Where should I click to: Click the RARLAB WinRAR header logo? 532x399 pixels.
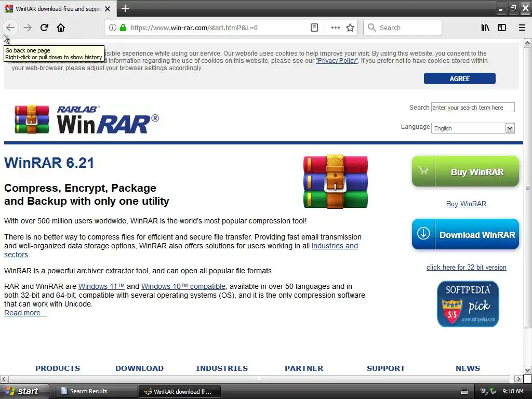[87, 119]
